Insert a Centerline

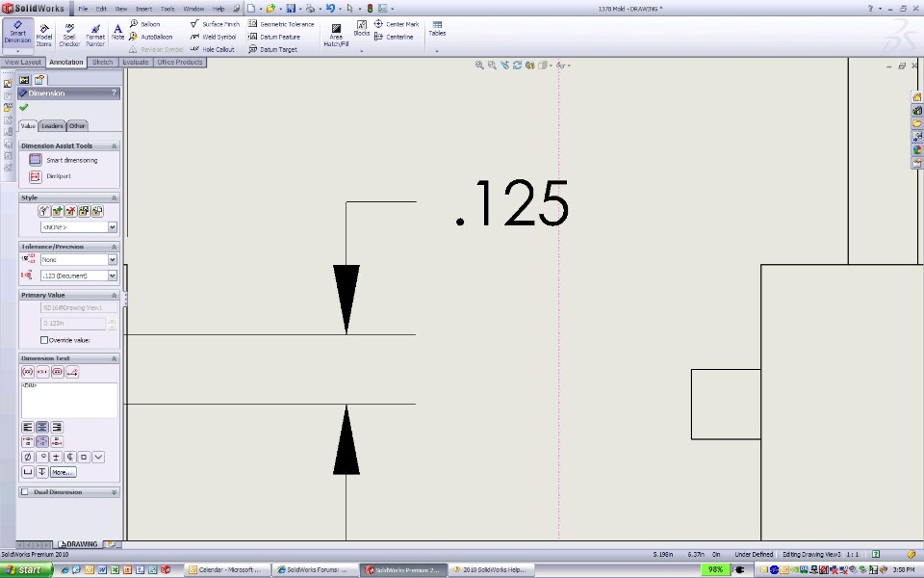[394, 37]
